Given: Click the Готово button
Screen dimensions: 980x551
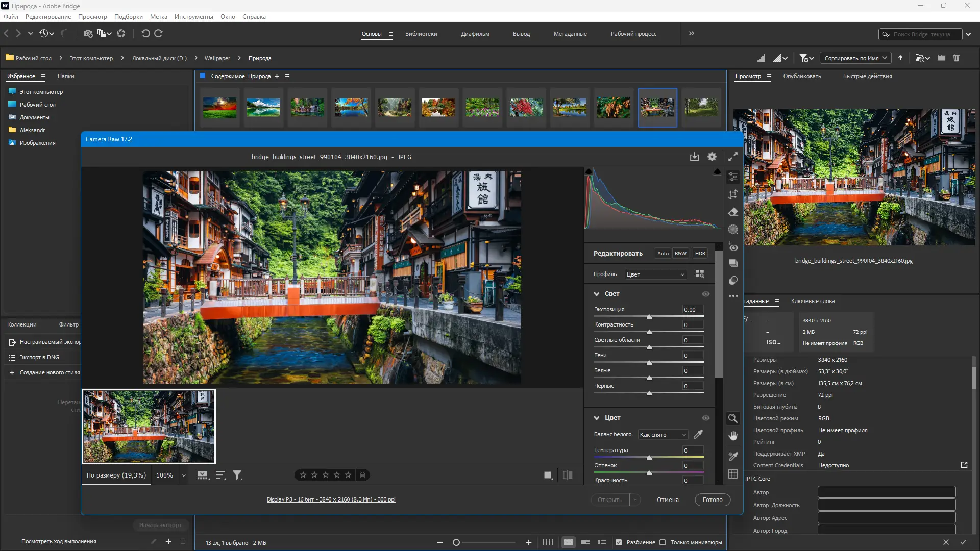Looking at the screenshot, I should click(x=712, y=499).
